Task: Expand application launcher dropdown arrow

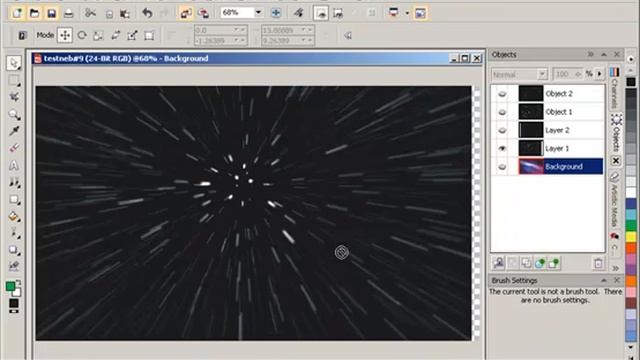Action: pos(407,13)
